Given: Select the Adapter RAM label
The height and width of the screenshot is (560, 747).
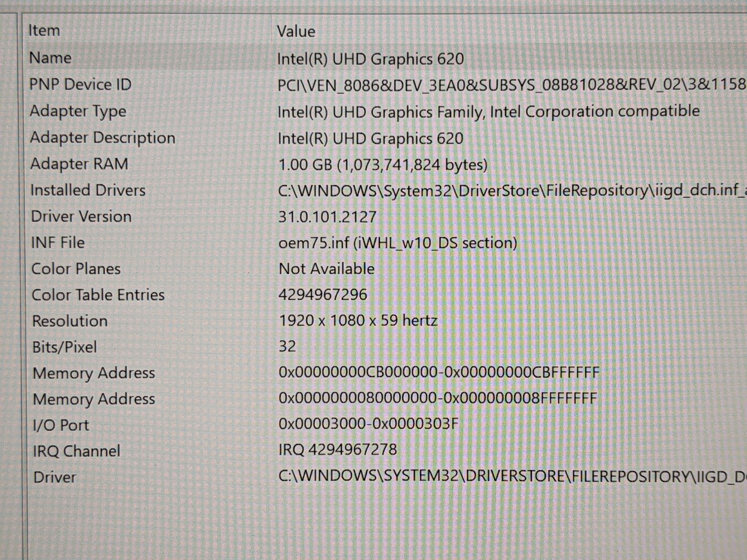Looking at the screenshot, I should (79, 164).
